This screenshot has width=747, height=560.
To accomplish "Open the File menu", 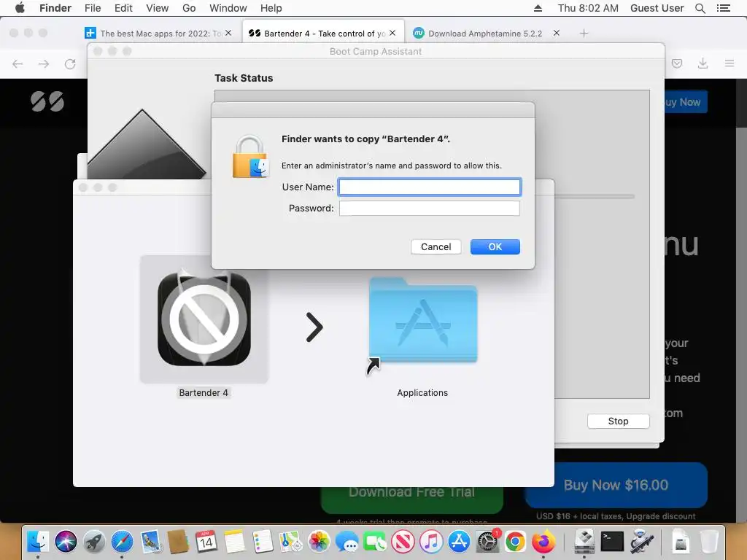I will tap(93, 8).
